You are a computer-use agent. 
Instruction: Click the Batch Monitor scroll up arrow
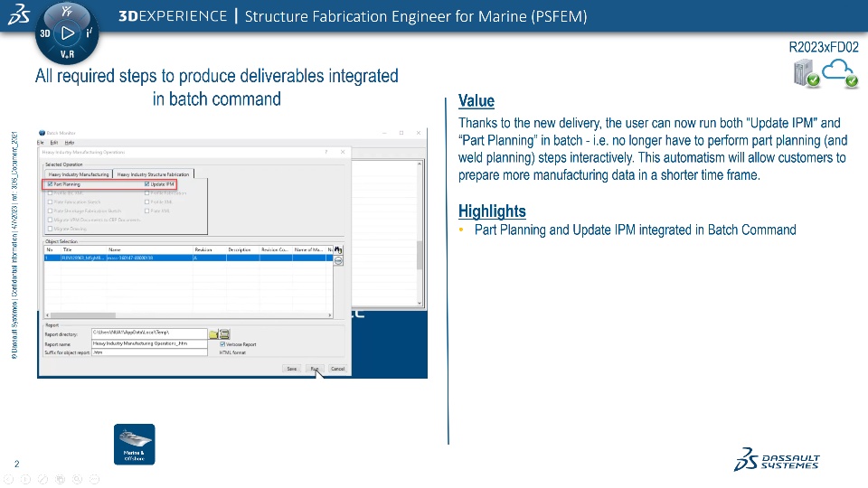tap(420, 164)
